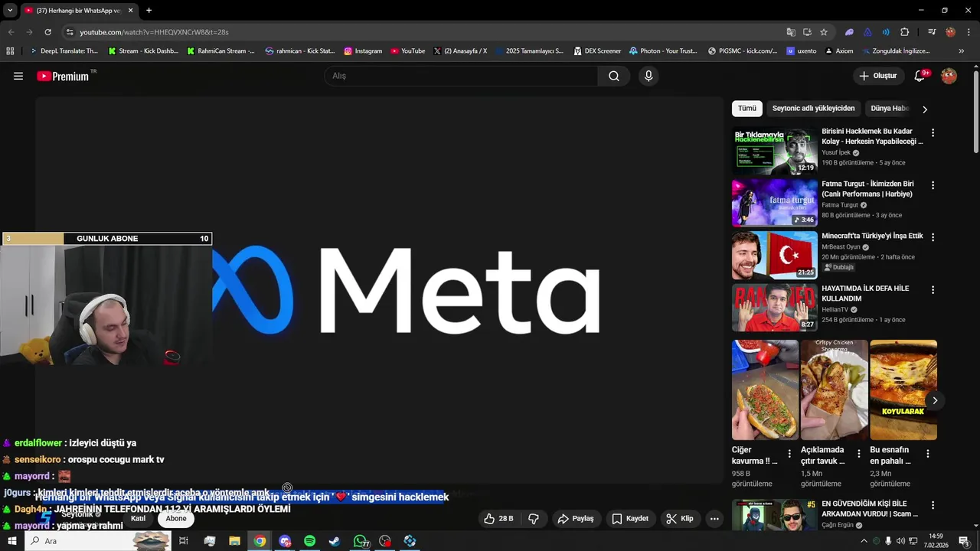Show more bookmarks chevron
Viewport: 980px width, 551px height.
[x=961, y=51]
